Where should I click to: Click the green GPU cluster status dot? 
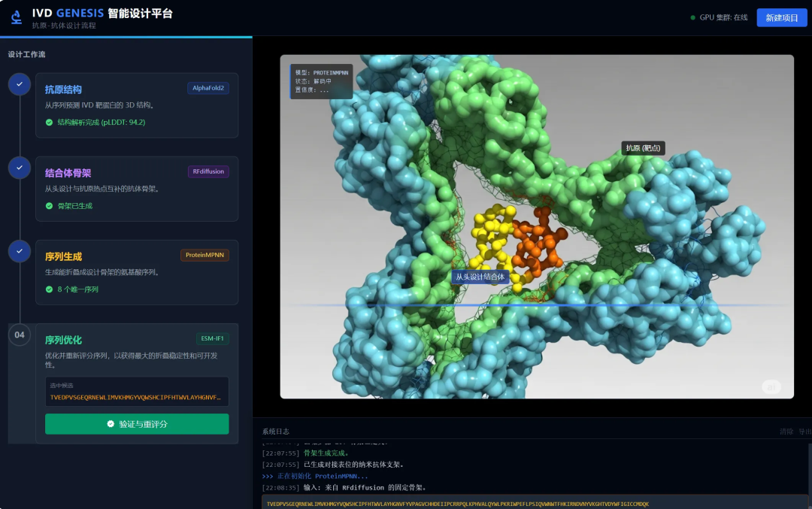coord(692,17)
